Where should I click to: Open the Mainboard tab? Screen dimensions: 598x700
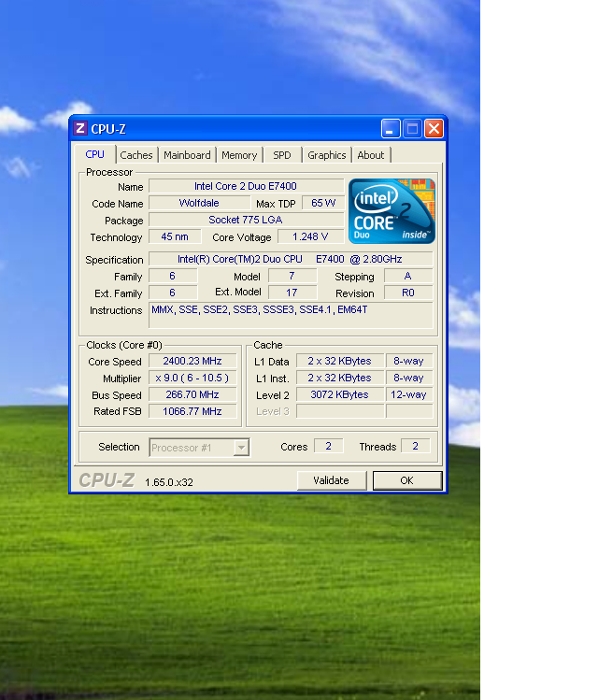pyautogui.click(x=187, y=155)
